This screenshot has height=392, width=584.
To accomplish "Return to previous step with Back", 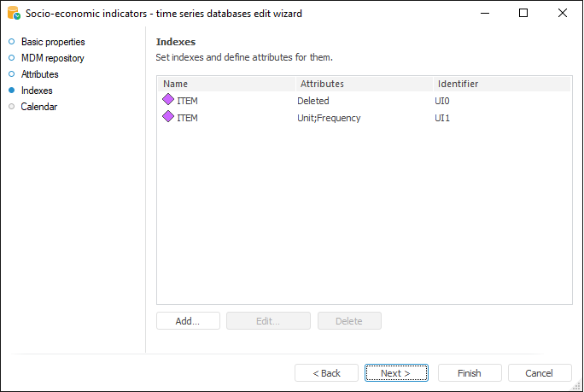I will click(x=326, y=373).
